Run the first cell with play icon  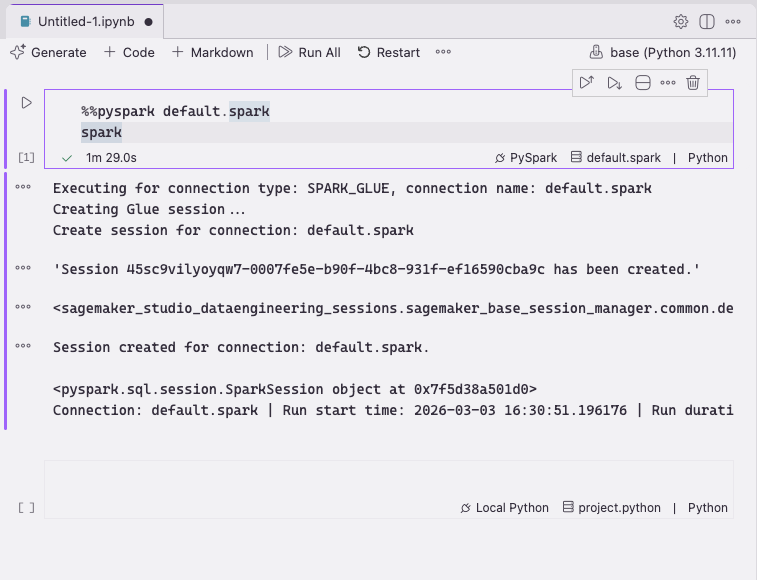pos(27,103)
